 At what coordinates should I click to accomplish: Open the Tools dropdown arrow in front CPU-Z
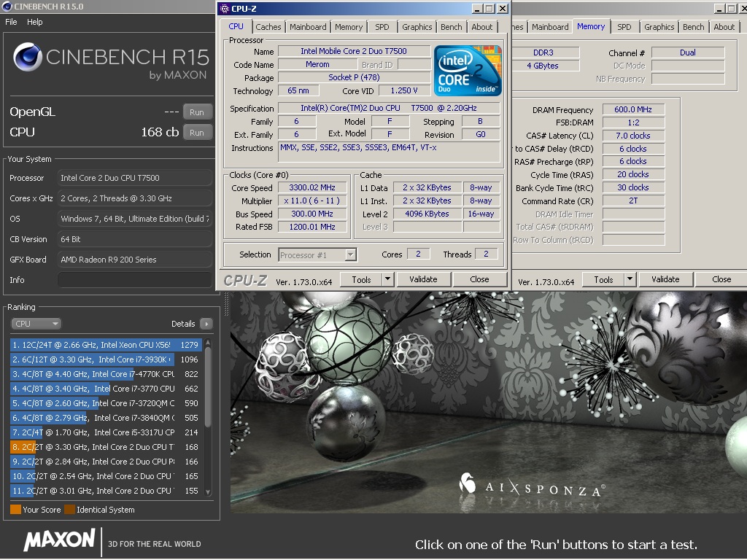(388, 279)
